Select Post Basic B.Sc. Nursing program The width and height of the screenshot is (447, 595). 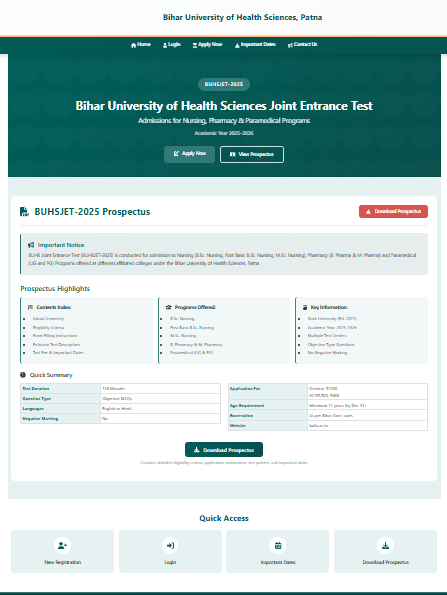point(192,327)
